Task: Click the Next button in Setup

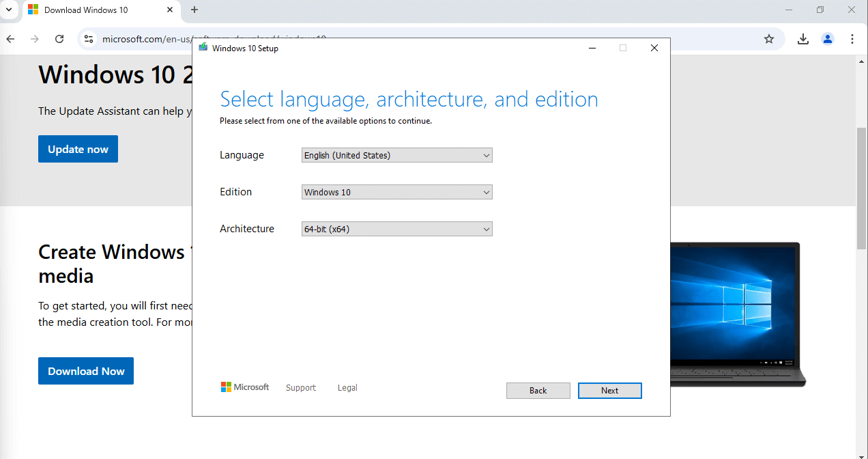Action: 609,391
